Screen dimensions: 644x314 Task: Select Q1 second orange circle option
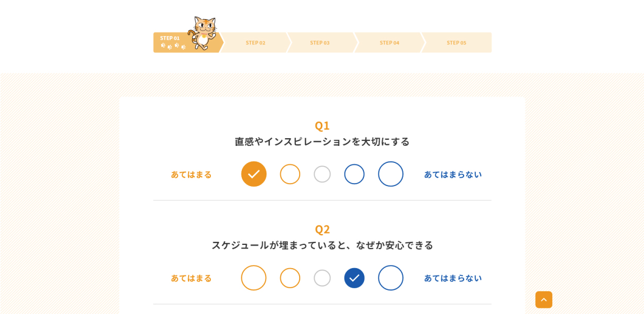point(290,174)
